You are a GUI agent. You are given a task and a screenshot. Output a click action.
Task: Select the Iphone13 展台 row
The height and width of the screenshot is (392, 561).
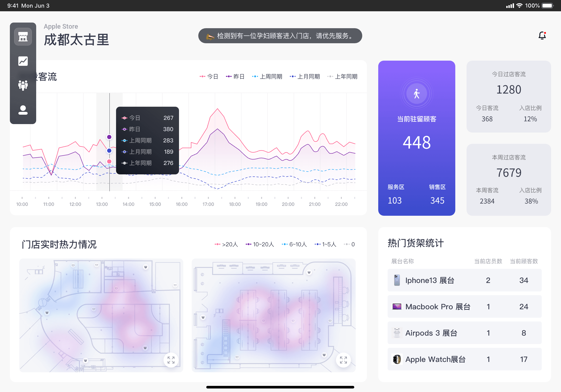[464, 280]
